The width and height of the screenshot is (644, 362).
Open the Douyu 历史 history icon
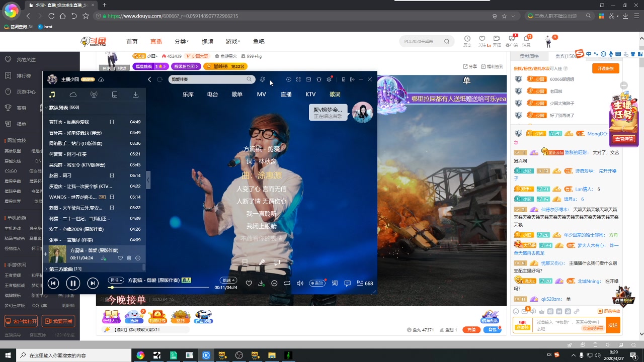[x=467, y=41]
